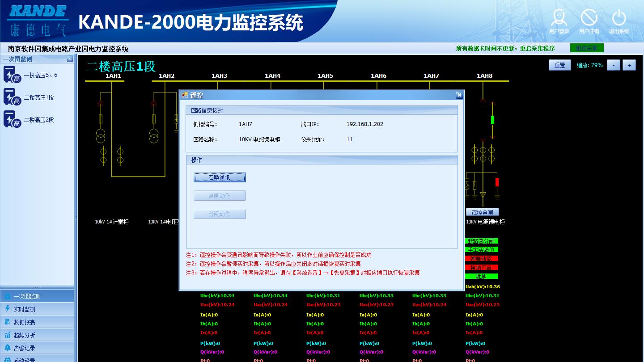Switch to 实时监测 navigation tab

(x=37, y=309)
